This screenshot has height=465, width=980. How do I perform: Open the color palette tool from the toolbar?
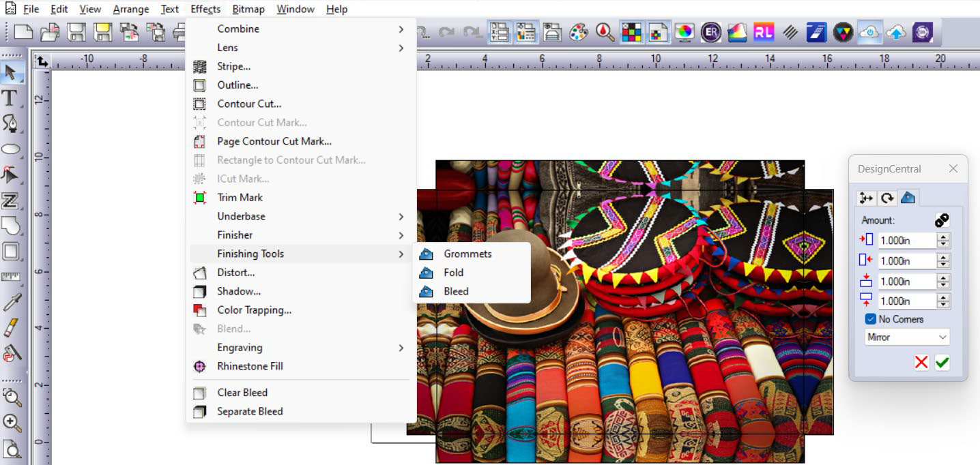(x=578, y=32)
